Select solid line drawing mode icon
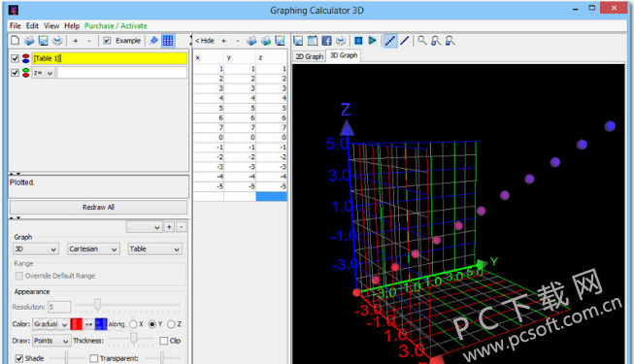 [404, 41]
